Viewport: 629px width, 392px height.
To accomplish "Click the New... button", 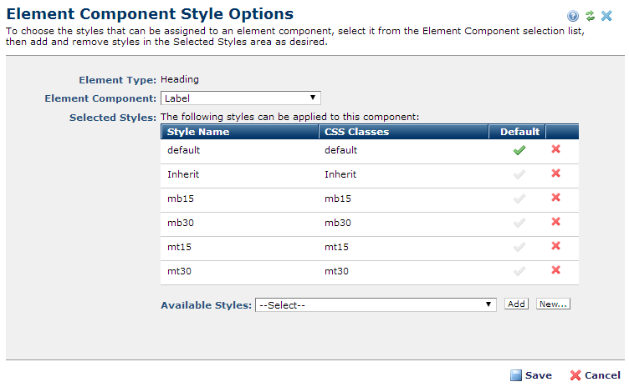I will (553, 304).
